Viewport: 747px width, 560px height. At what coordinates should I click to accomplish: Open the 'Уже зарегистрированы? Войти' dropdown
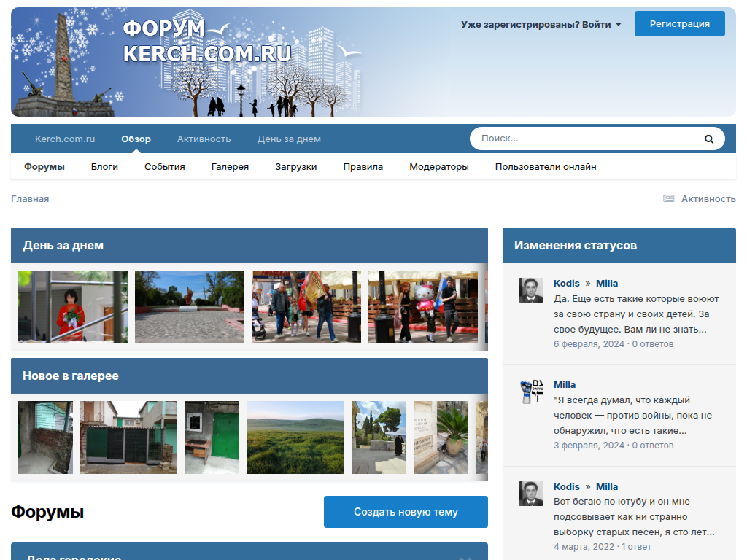[541, 24]
